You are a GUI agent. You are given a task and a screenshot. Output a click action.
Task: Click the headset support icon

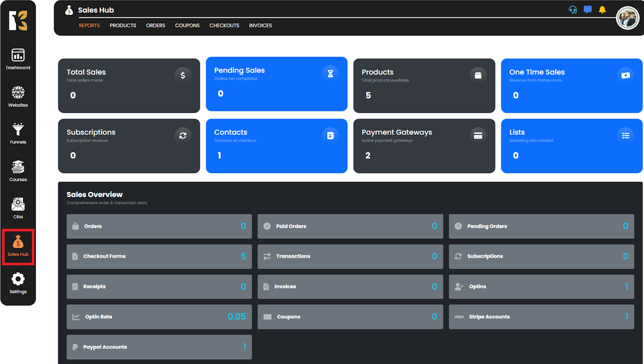[x=573, y=10]
